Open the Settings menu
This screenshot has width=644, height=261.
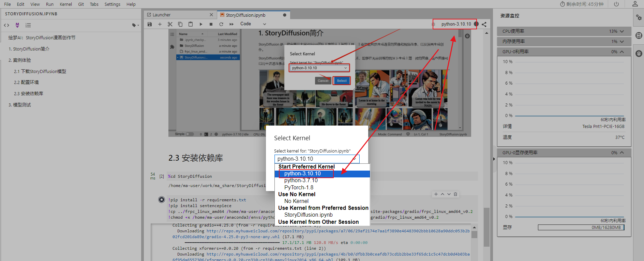113,4
